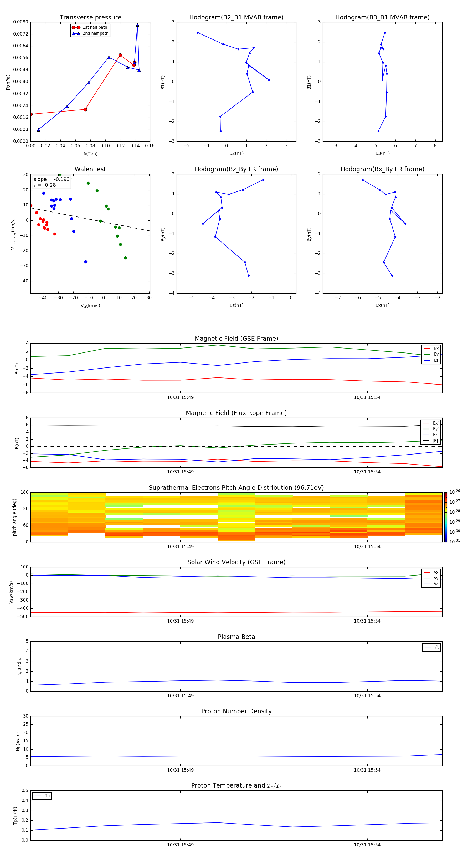
Task: Click the "Magnetic Field (Flux Rope Frame)" title
Action: coord(236,413)
